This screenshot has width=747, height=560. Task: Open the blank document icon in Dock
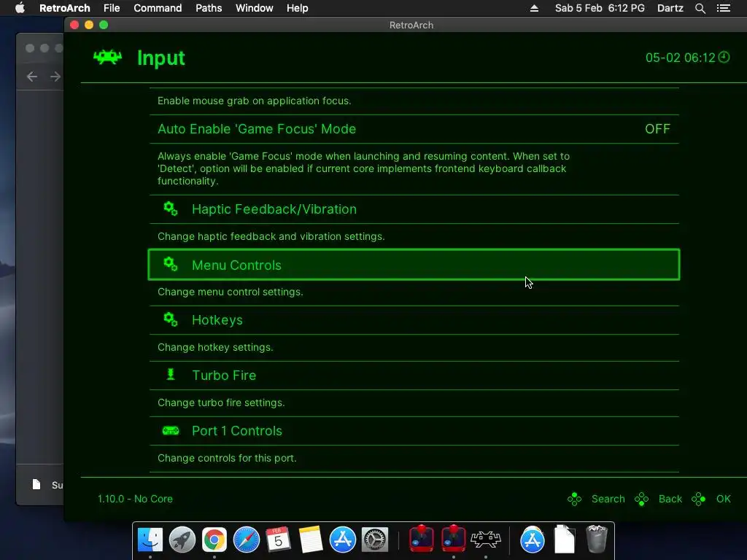click(565, 539)
